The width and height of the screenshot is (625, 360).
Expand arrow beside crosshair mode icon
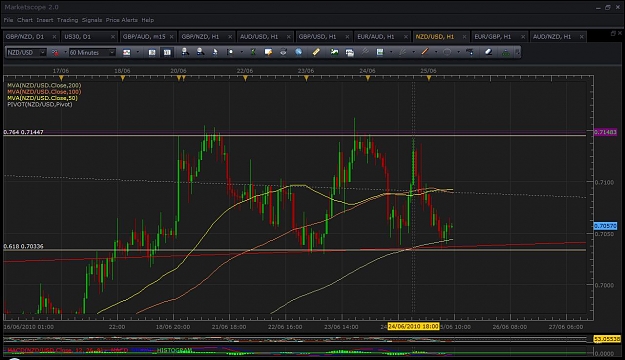pos(242,52)
